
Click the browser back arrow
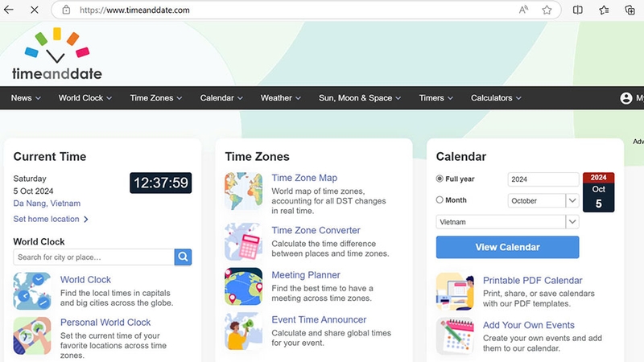coord(9,10)
